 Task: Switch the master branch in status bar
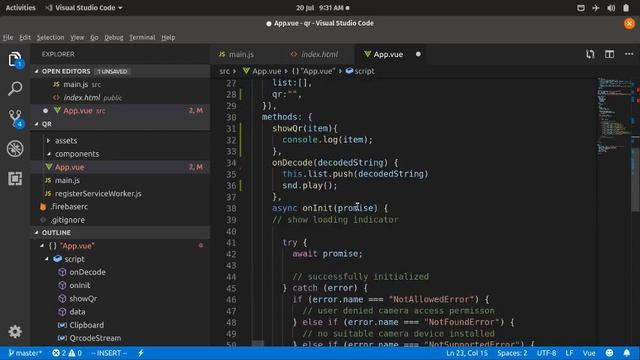25,353
